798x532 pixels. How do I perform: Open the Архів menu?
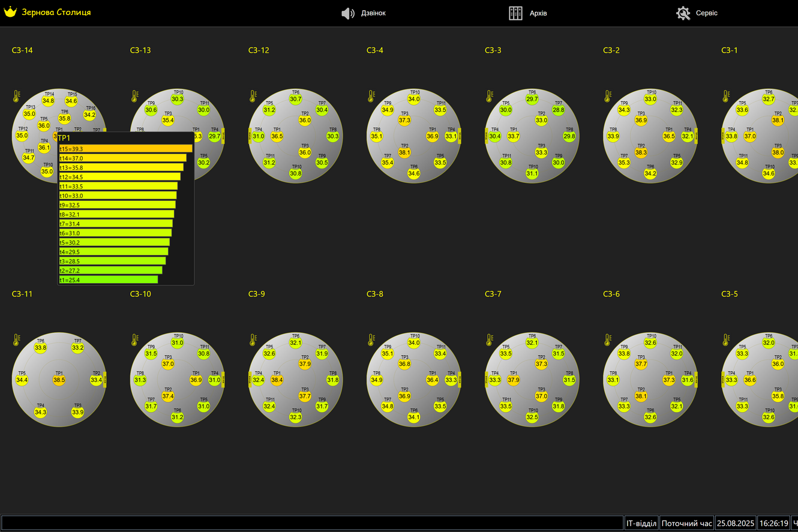528,13
